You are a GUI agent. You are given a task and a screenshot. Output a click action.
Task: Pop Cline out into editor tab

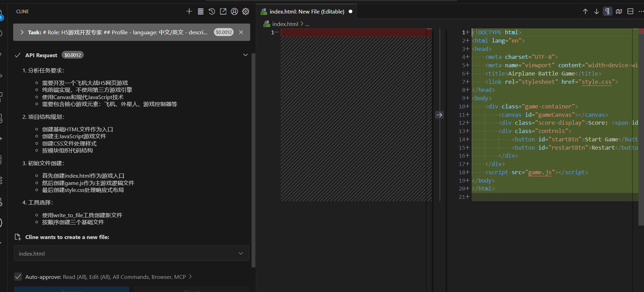[223, 11]
